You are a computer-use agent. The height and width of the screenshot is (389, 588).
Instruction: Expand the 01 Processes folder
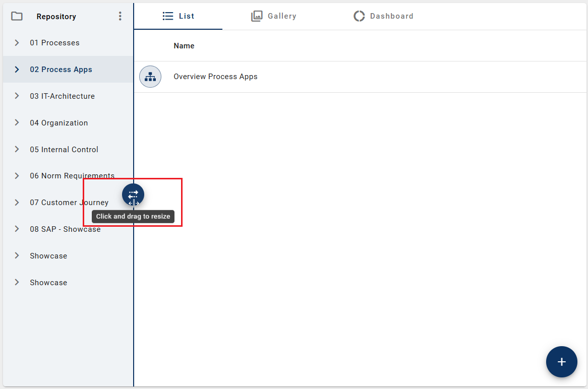click(17, 43)
